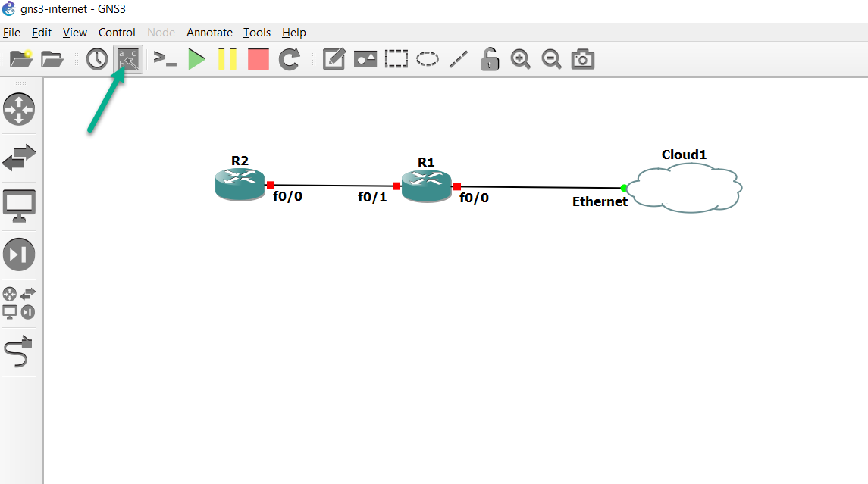Click the New blank project icon
The image size is (868, 484).
(x=21, y=58)
